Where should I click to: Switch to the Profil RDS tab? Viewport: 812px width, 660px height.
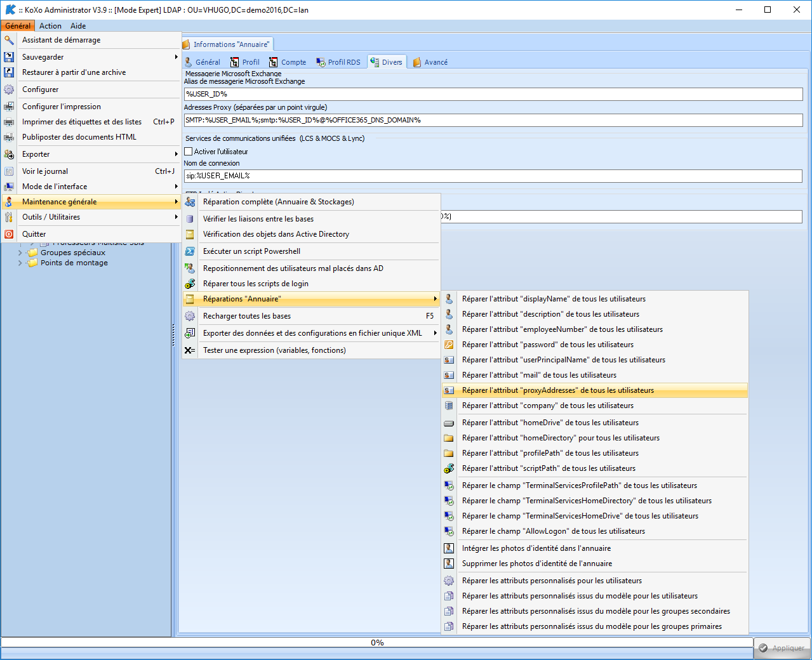(x=338, y=62)
